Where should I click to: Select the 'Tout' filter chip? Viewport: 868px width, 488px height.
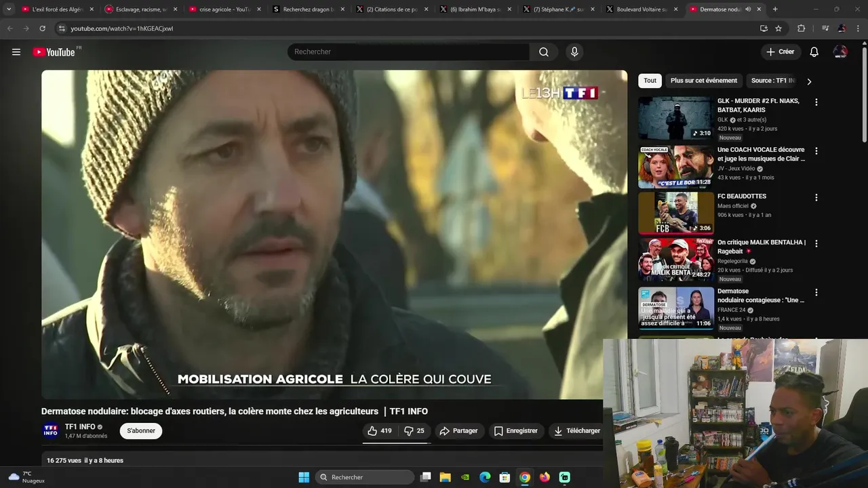pyautogui.click(x=650, y=81)
